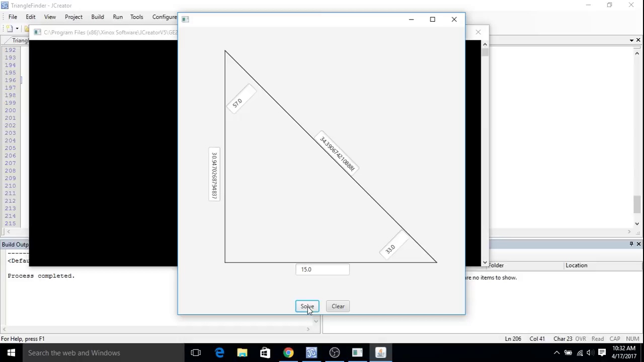644x362 pixels.
Task: Open Google Chrome from the taskbar
Action: [x=288, y=353]
